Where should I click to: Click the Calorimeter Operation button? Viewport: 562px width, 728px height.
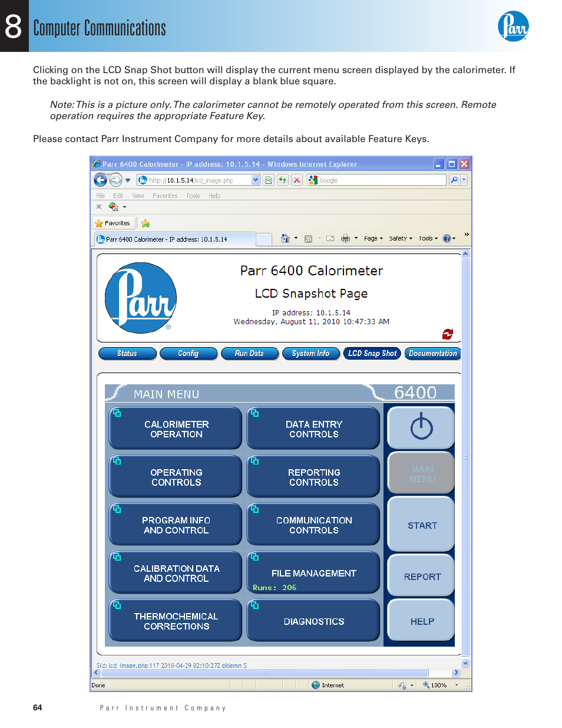pos(176,429)
